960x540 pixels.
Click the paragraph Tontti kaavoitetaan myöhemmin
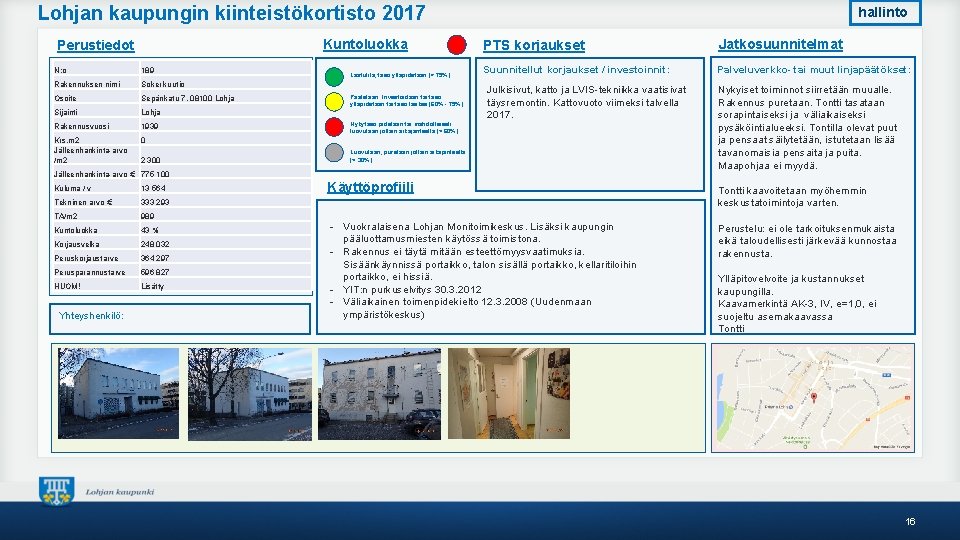tap(792, 197)
